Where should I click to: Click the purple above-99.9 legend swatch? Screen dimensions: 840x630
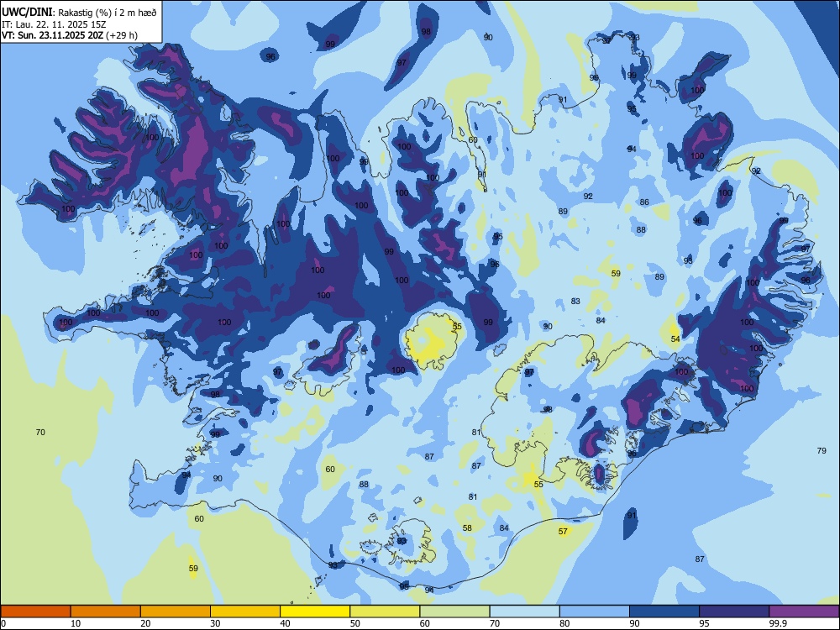pyautogui.click(x=804, y=612)
